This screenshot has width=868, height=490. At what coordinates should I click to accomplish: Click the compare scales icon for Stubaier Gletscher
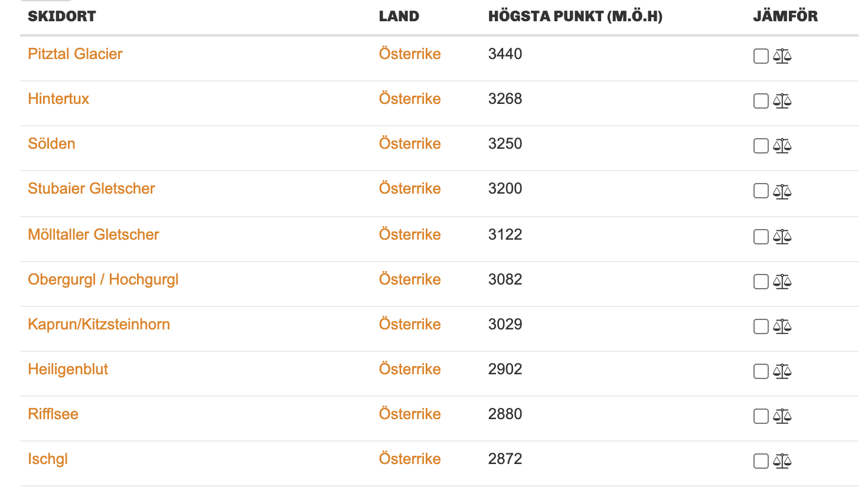(782, 191)
